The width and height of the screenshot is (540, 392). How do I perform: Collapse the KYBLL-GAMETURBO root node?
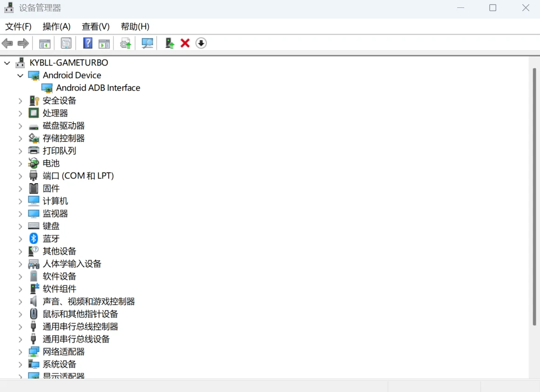tap(7, 63)
